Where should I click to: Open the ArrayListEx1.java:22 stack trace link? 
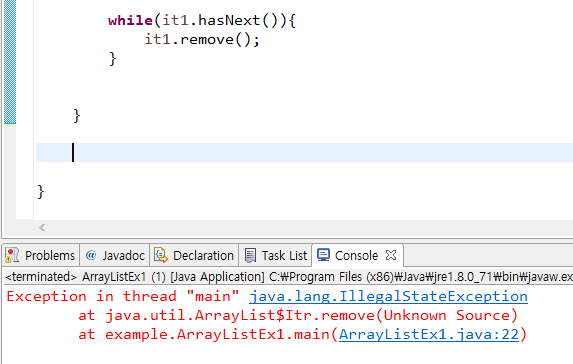[429, 334]
